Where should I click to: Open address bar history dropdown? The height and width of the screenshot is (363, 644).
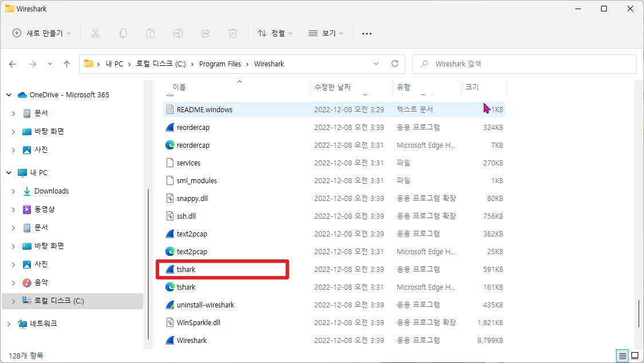pos(376,64)
